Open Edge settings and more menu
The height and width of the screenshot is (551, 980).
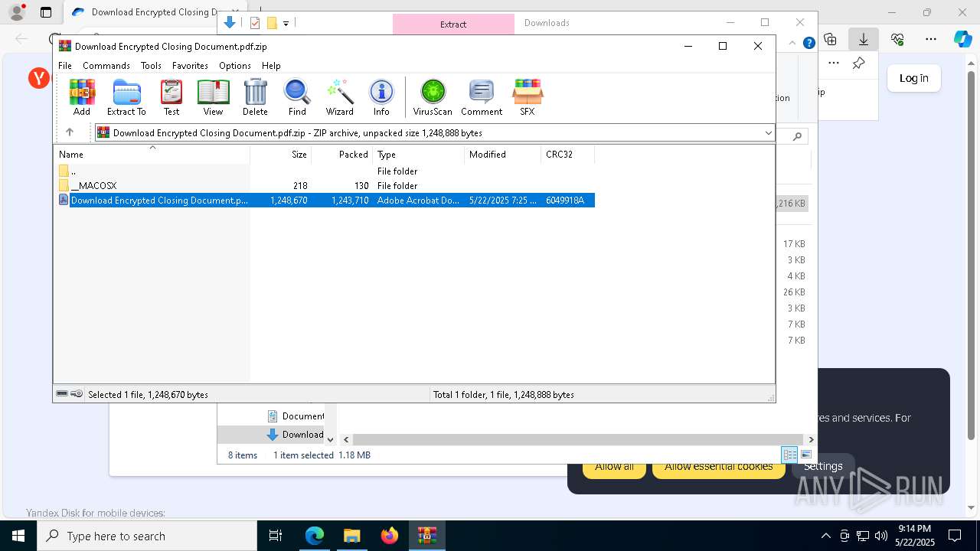click(931, 39)
